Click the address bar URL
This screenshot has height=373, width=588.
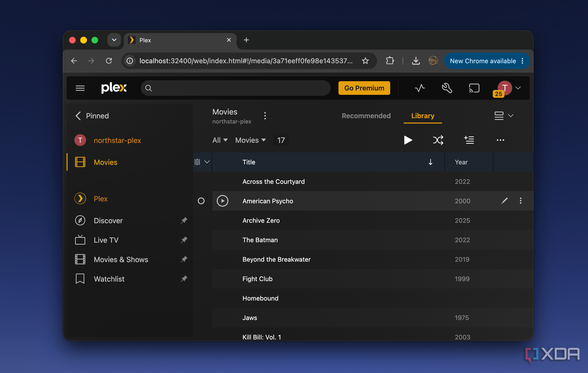coord(246,61)
